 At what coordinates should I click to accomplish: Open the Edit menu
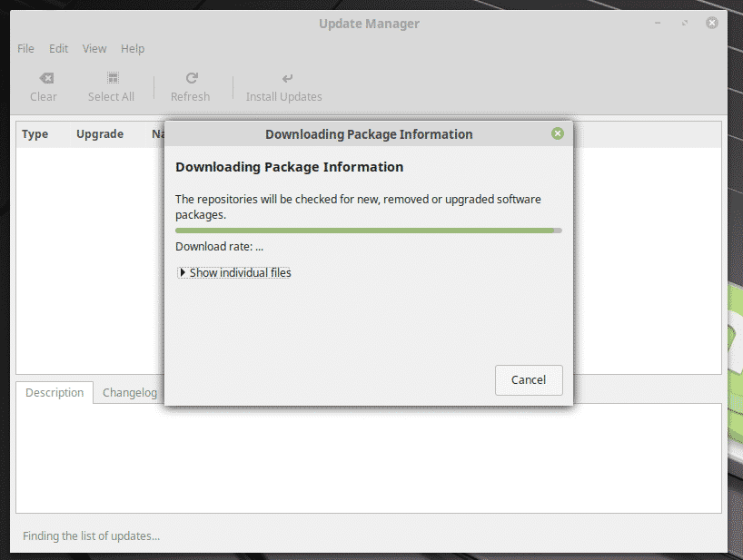pos(58,49)
